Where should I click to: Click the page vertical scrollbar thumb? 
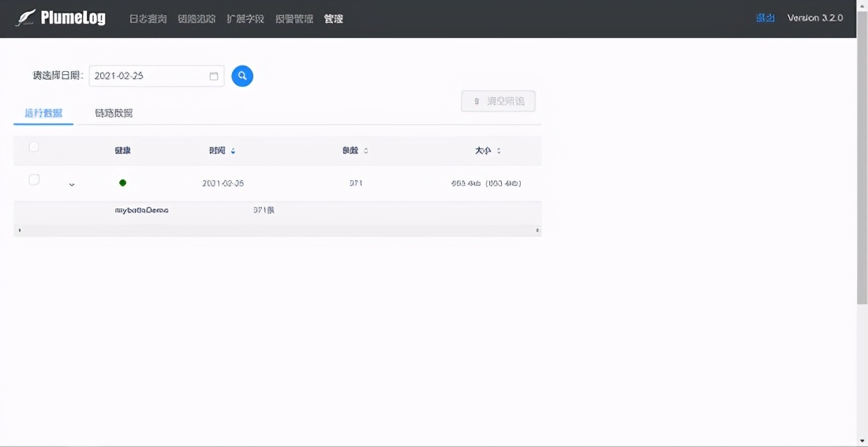click(862, 156)
